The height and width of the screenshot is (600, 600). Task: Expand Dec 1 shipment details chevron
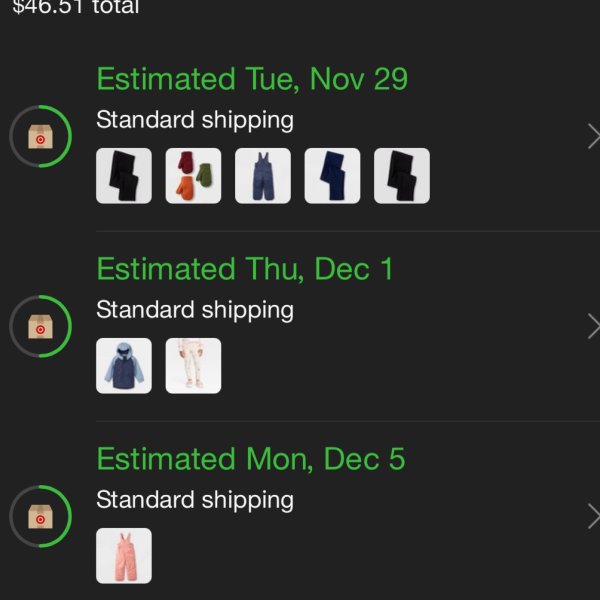[x=593, y=326]
